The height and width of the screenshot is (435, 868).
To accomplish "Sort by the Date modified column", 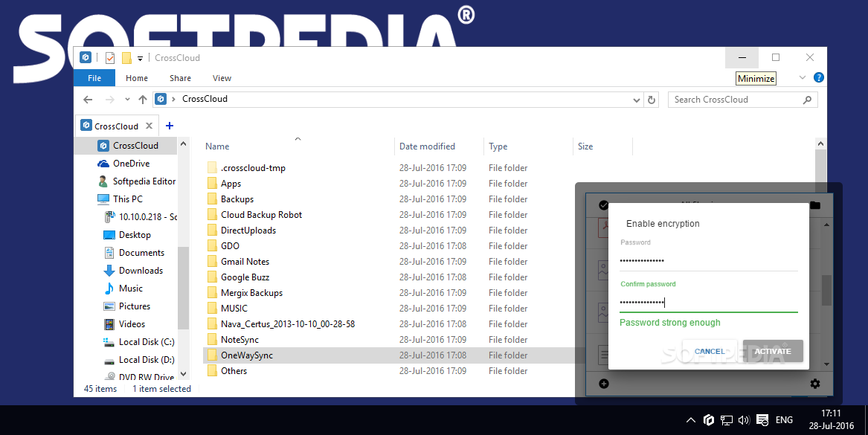I will (427, 146).
